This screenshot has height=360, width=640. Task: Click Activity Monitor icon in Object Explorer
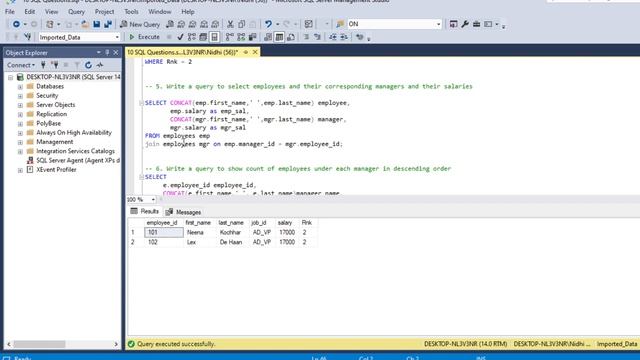(100, 65)
